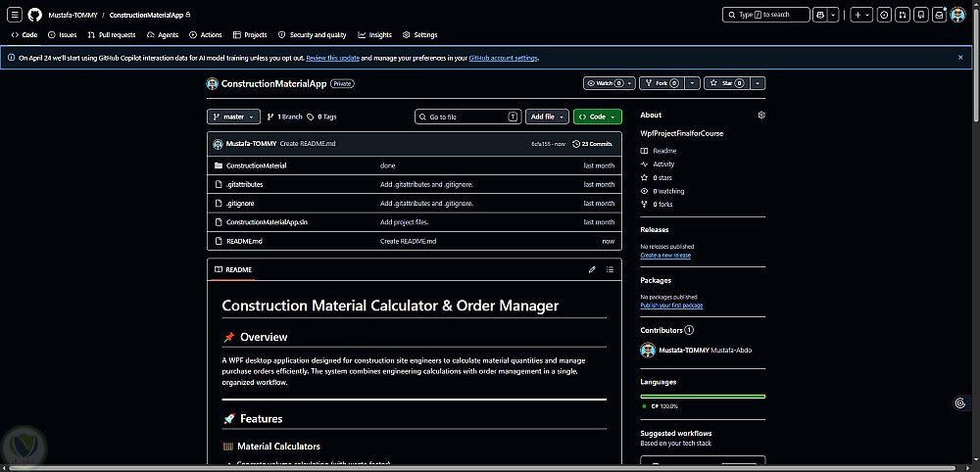This screenshot has width=980, height=472.
Task: Open the 23 Commits history
Action: (x=592, y=144)
